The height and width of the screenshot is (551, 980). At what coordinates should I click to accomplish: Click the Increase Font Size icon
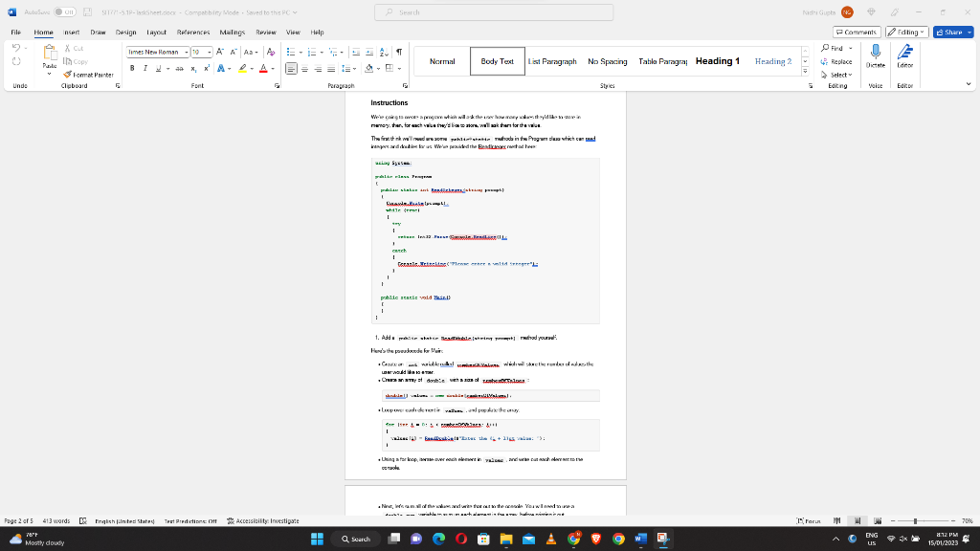click(x=220, y=52)
